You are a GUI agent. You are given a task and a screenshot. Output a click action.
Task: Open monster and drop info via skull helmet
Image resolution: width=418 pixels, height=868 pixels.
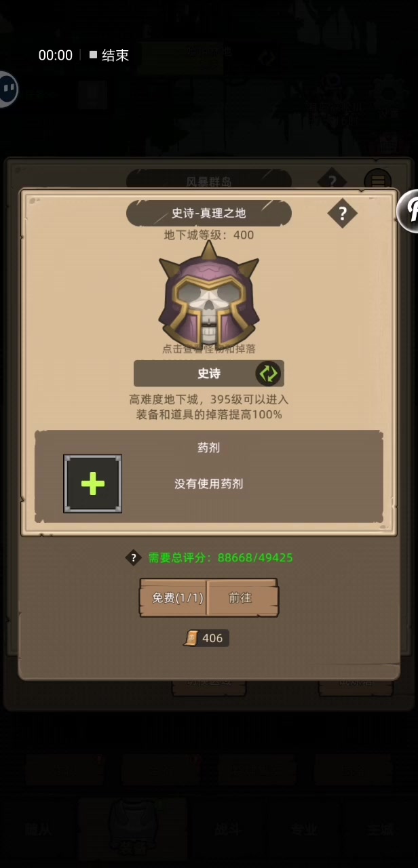[208, 294]
